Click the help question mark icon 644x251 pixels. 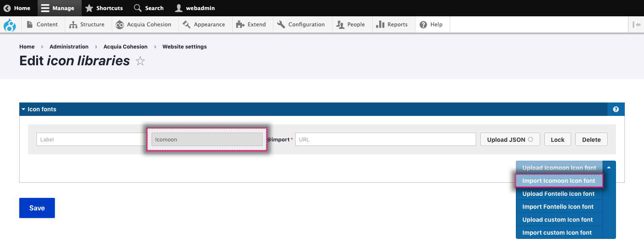point(616,109)
